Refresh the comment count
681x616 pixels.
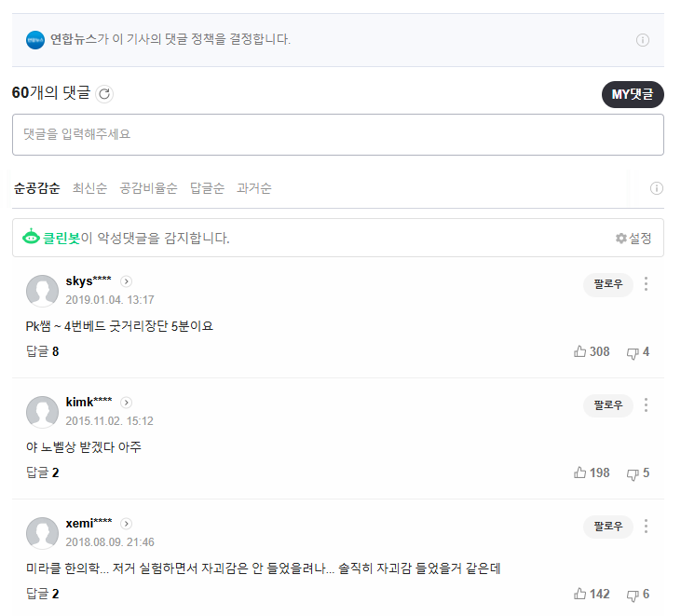104,93
